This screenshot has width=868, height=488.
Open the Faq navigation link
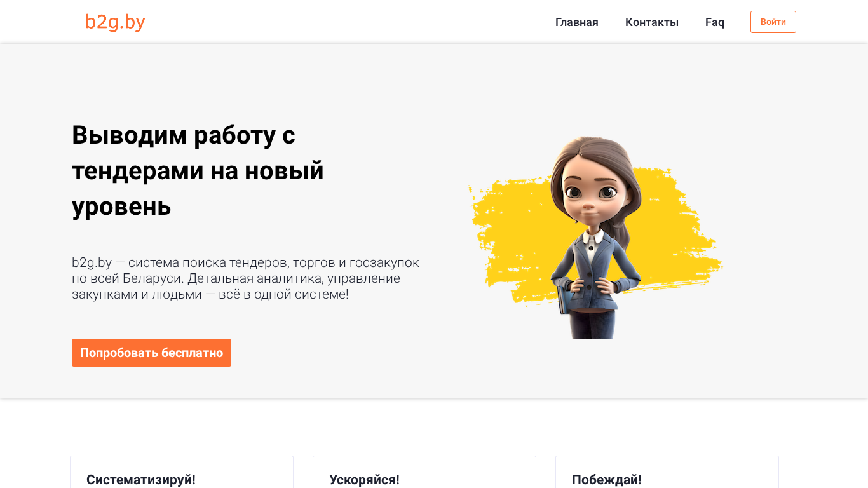click(x=715, y=22)
